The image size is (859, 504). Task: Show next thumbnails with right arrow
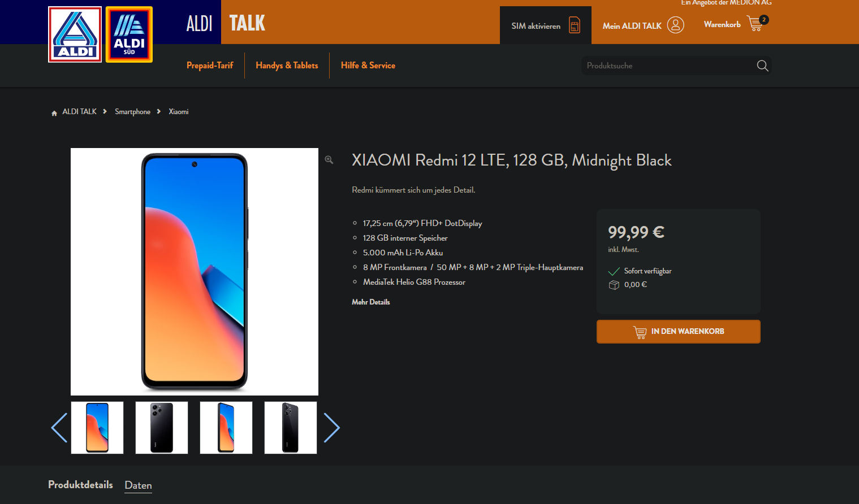(332, 428)
